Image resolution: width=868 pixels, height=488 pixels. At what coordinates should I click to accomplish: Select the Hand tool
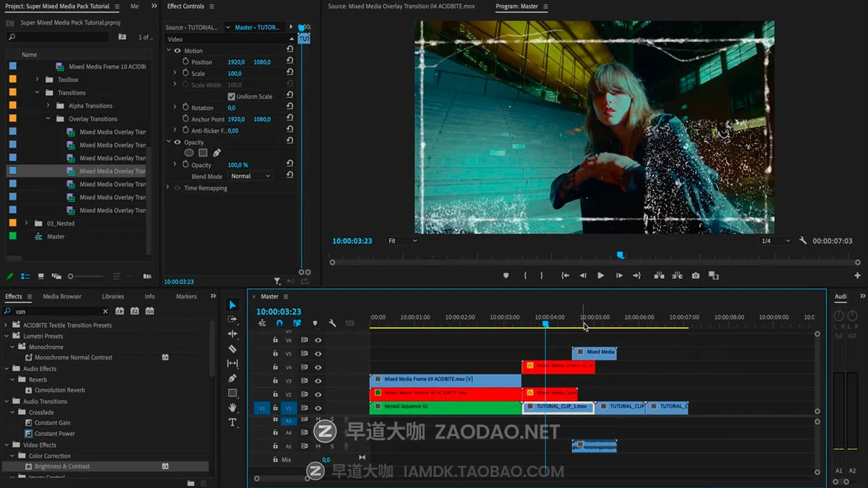[232, 408]
